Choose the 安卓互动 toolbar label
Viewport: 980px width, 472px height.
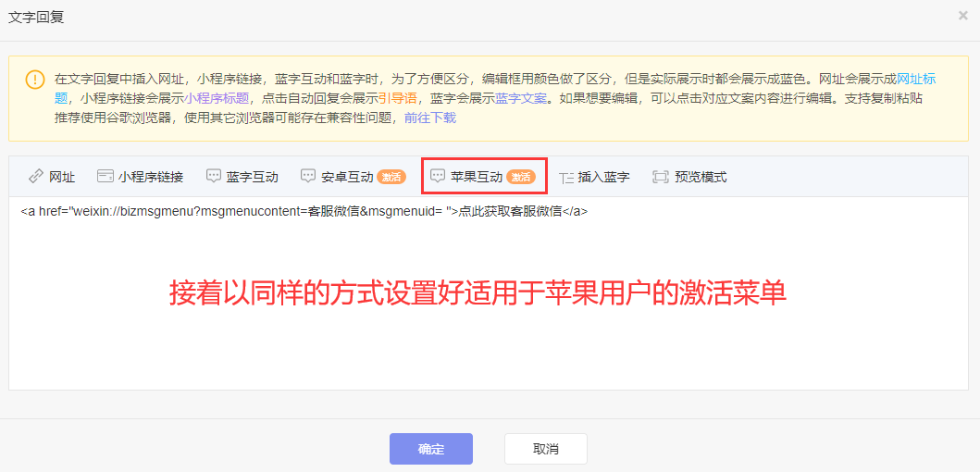click(347, 177)
